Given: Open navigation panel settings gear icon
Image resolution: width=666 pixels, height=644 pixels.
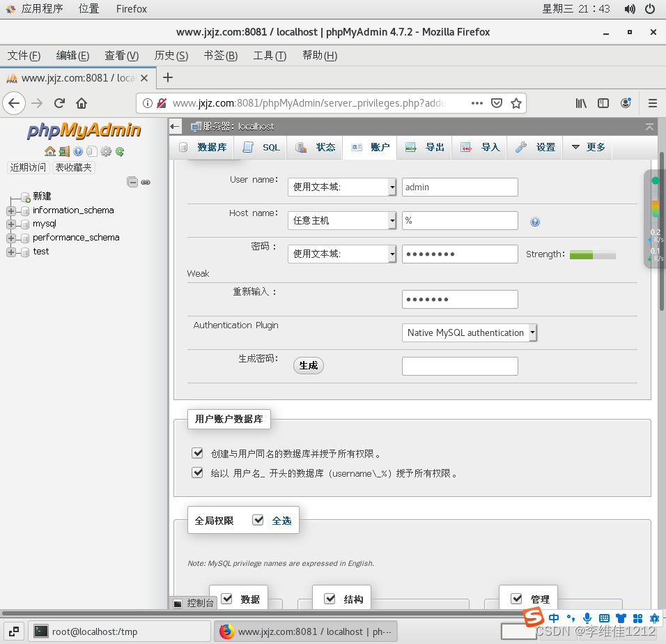Looking at the screenshot, I should point(106,151).
